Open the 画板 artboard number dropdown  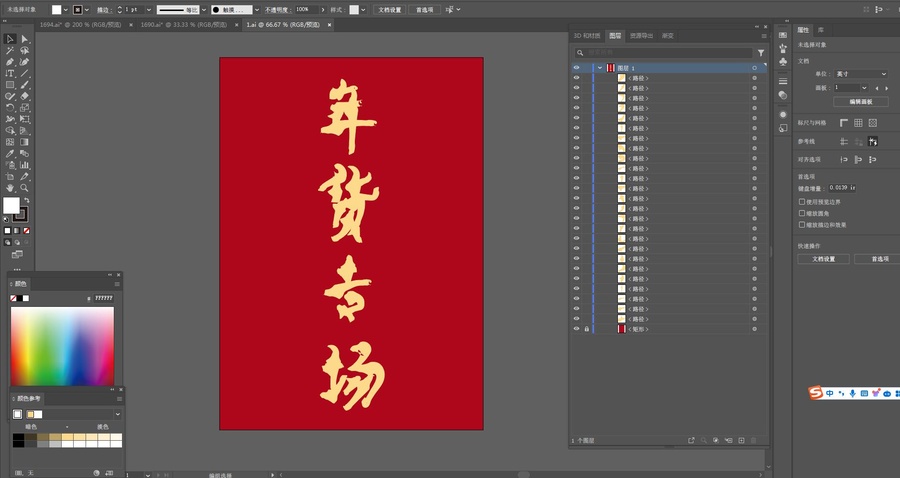pos(864,88)
